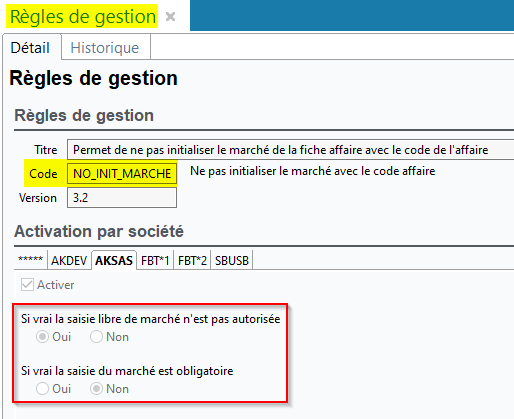Select the SBUSB company tab
514x419 pixels.
click(x=232, y=260)
